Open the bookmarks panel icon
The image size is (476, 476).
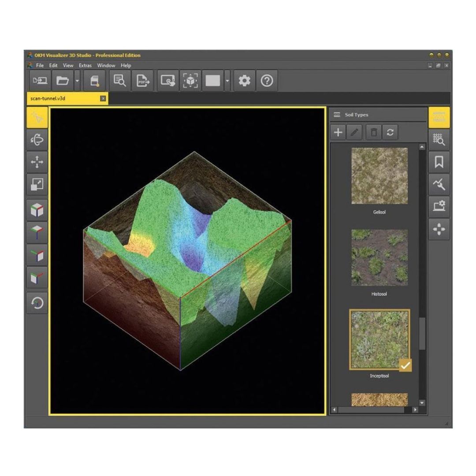[x=439, y=162]
